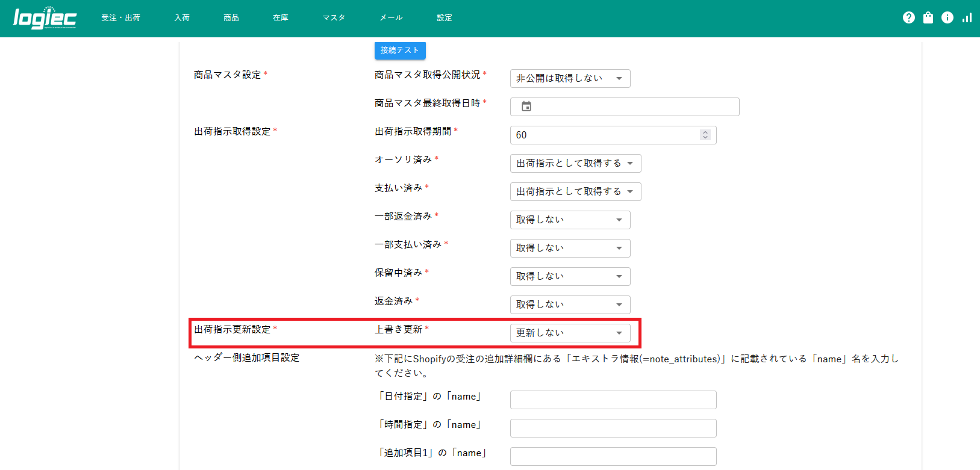Image resolution: width=980 pixels, height=470 pixels.
Task: Click the signal bars icon in header
Action: tap(966, 18)
